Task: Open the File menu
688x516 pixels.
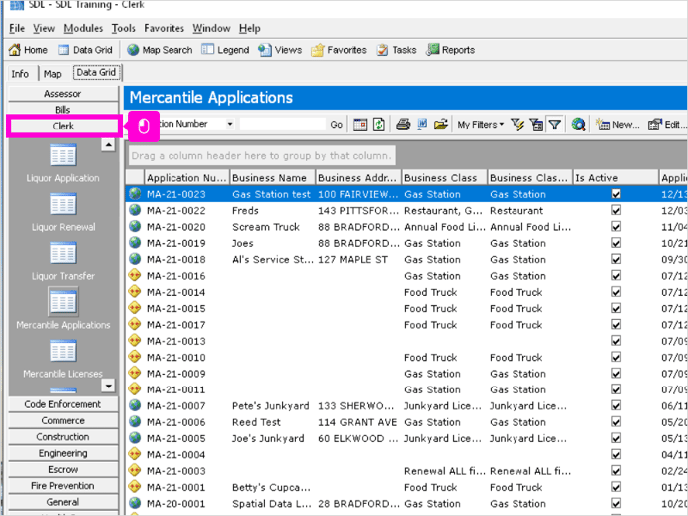Action: (x=17, y=29)
